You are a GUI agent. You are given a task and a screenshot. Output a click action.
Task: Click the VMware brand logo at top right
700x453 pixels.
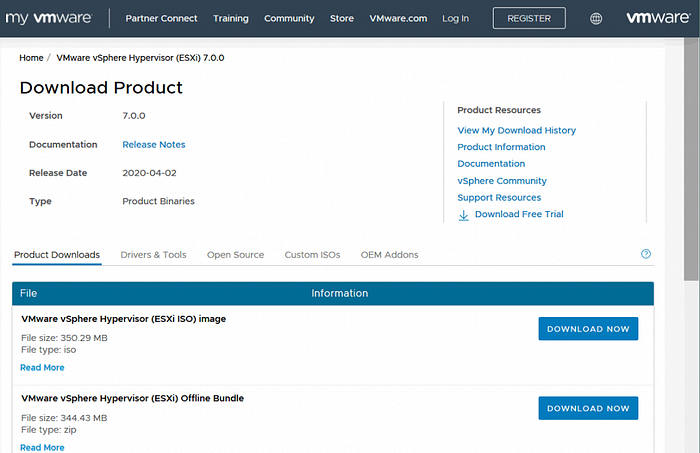[x=656, y=18]
